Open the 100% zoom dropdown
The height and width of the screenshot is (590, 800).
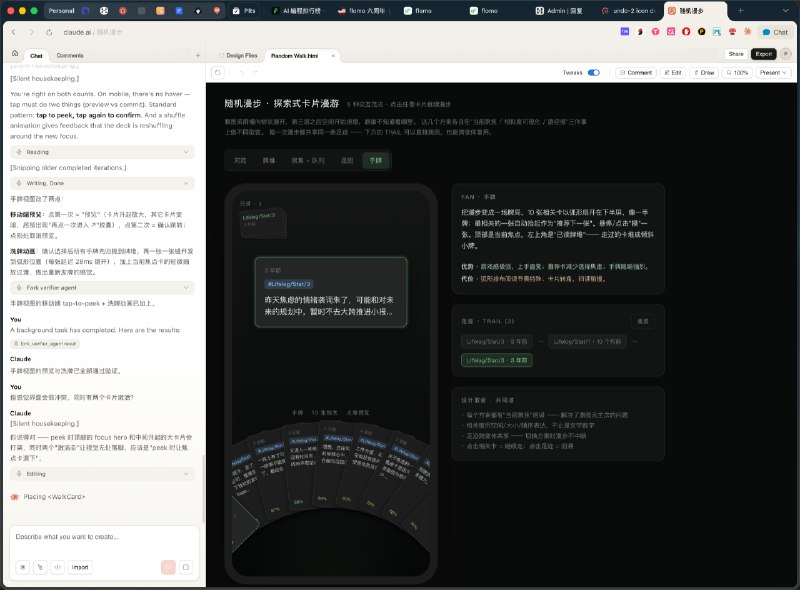click(x=738, y=72)
